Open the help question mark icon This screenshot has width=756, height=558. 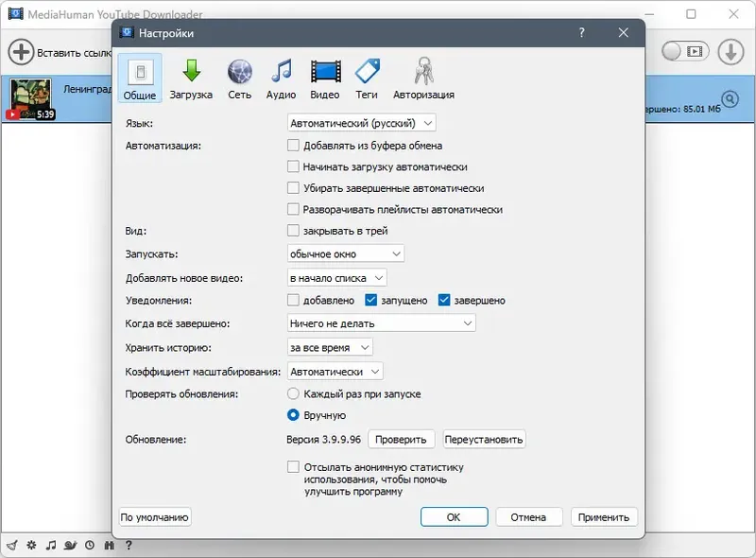129,546
